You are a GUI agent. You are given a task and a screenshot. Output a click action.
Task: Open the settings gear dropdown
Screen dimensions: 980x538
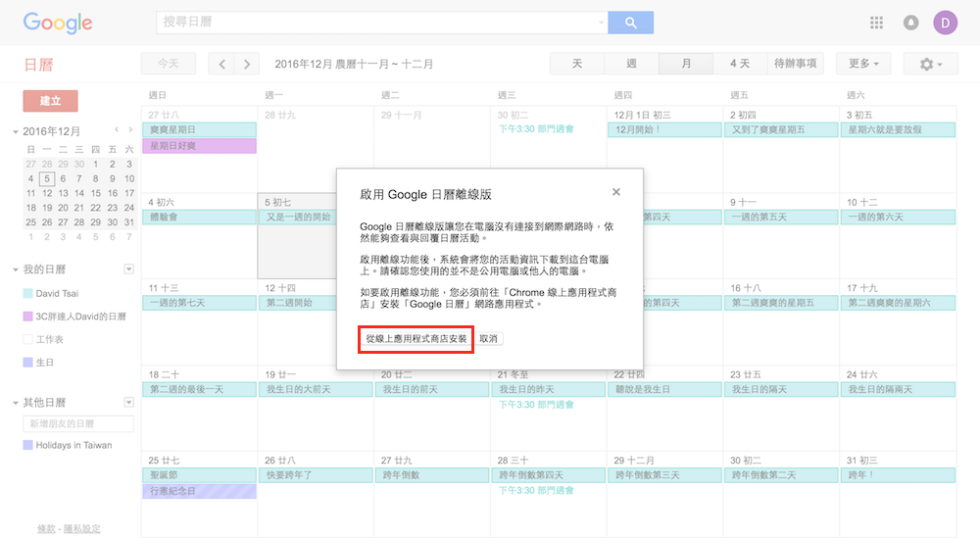[x=930, y=64]
